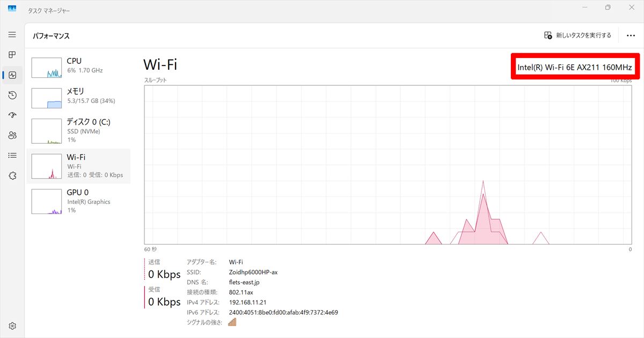
Task: Click the IPv6 address value
Action: pos(283,312)
